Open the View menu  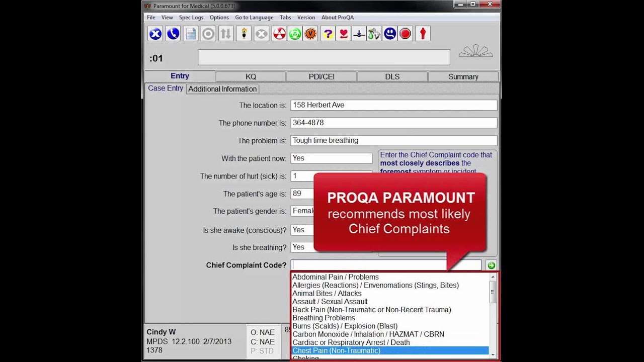pyautogui.click(x=167, y=18)
